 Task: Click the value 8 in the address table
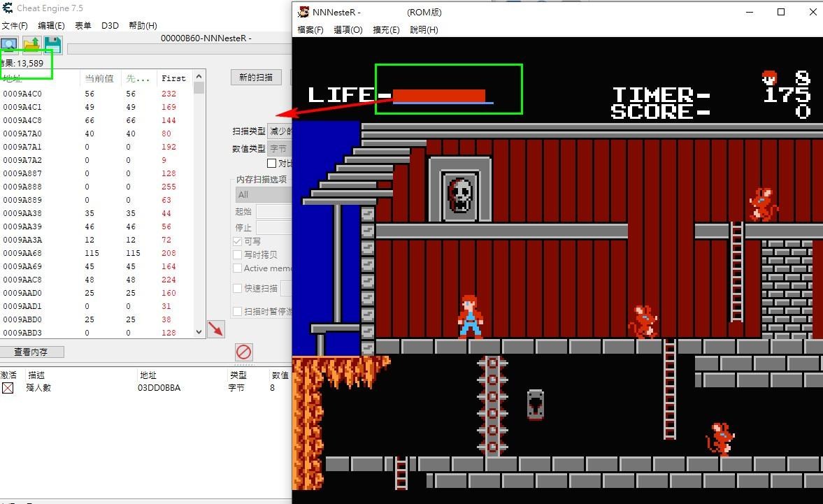273,387
